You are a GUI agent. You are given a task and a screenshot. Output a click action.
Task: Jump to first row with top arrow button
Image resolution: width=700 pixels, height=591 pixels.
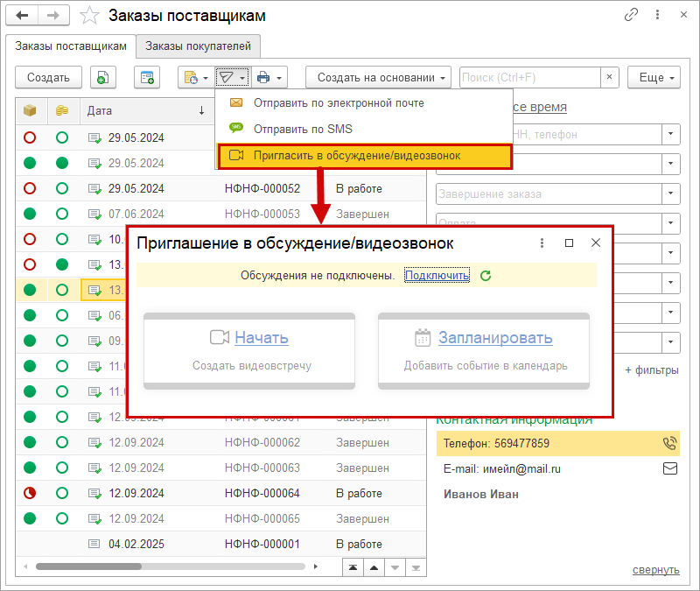[353, 567]
